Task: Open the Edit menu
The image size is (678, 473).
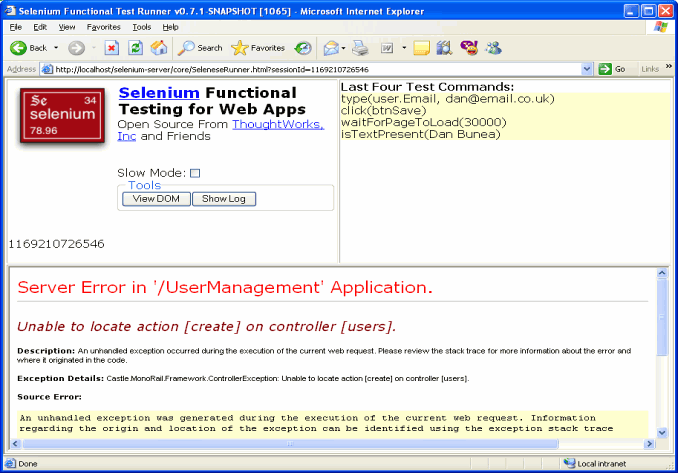Action: click(40, 27)
